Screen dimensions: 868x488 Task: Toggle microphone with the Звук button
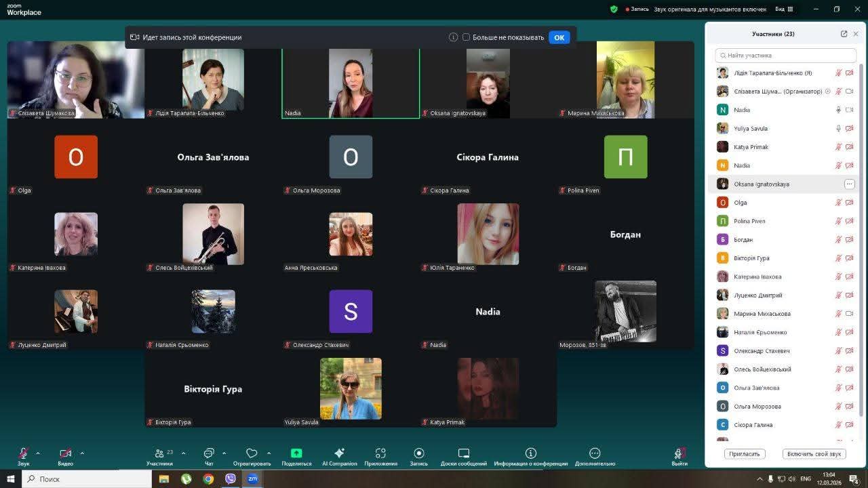23,453
